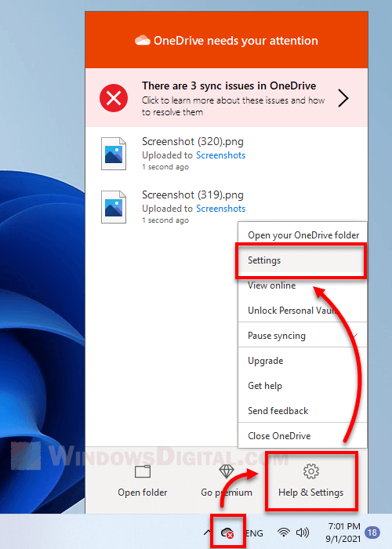Viewport: 392px width, 549px height.
Task: Select Upgrade menu item
Action: (x=303, y=361)
